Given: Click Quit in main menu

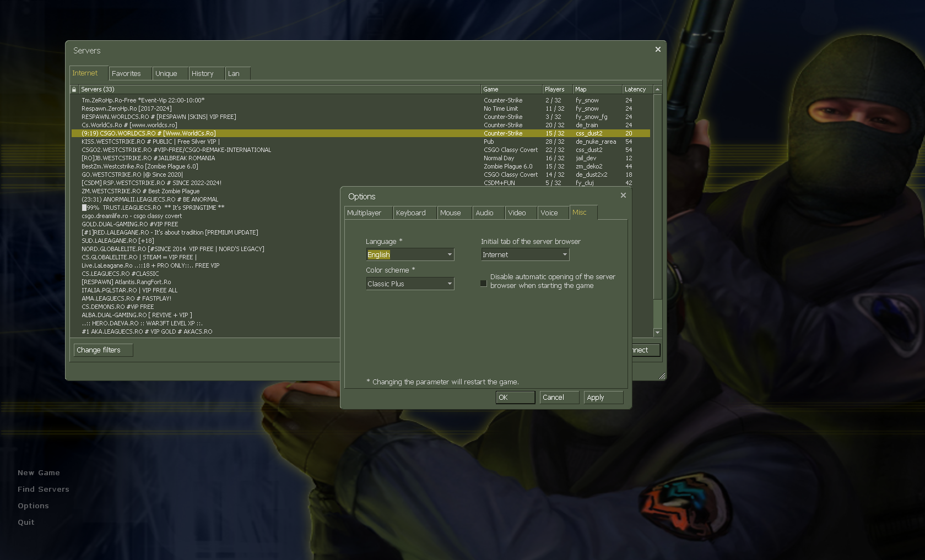Looking at the screenshot, I should [x=26, y=523].
